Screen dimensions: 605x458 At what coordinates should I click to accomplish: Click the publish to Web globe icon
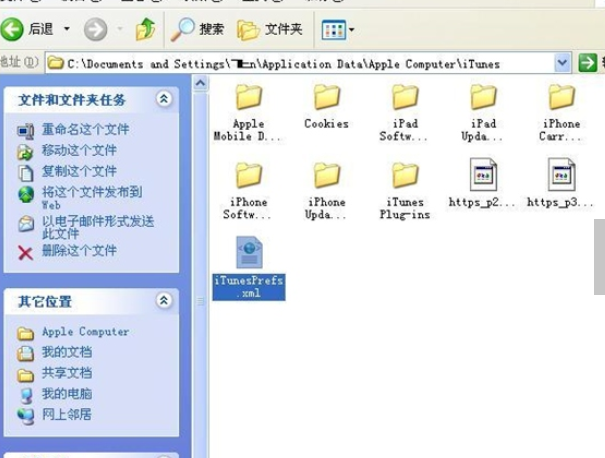(26, 194)
